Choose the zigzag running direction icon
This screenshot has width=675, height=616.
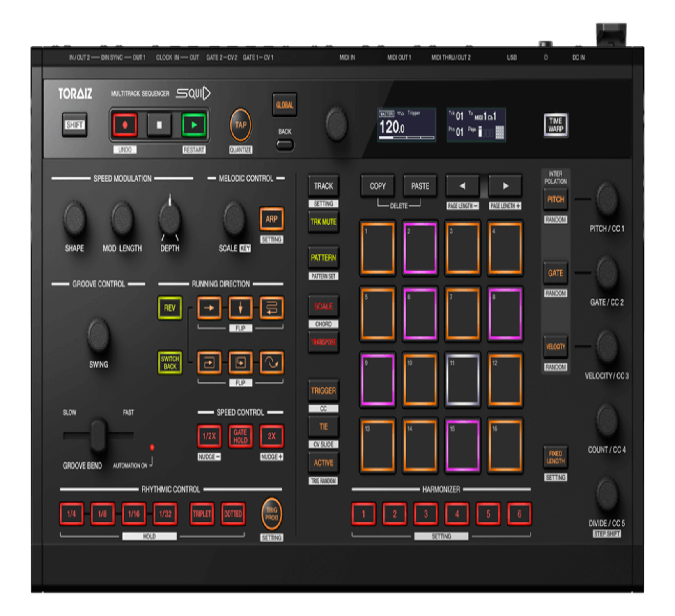[271, 308]
